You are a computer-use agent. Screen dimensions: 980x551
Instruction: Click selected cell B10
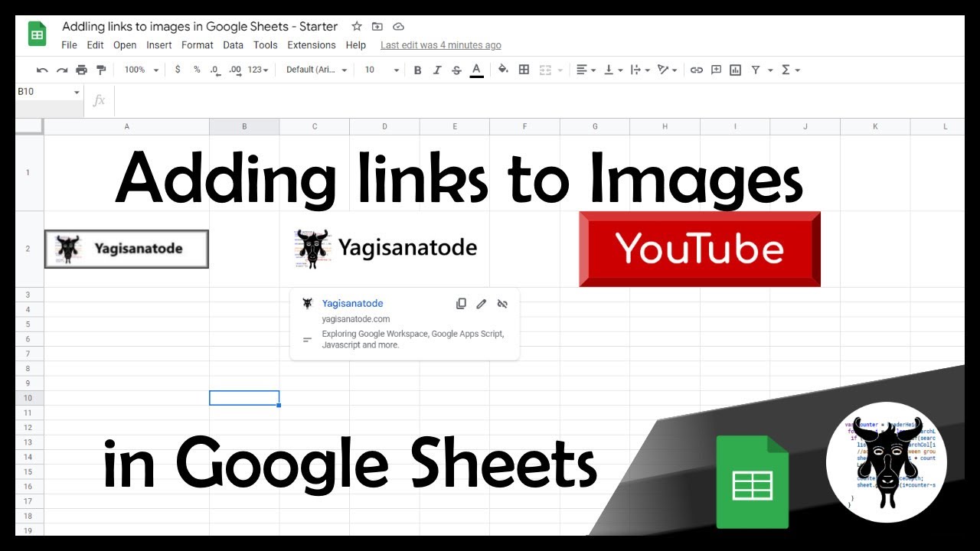click(244, 398)
